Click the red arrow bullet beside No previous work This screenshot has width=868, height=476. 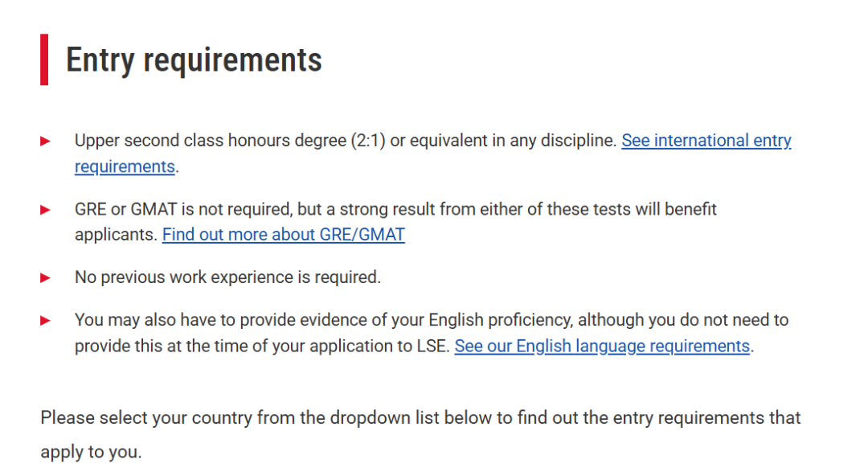pyautogui.click(x=45, y=278)
